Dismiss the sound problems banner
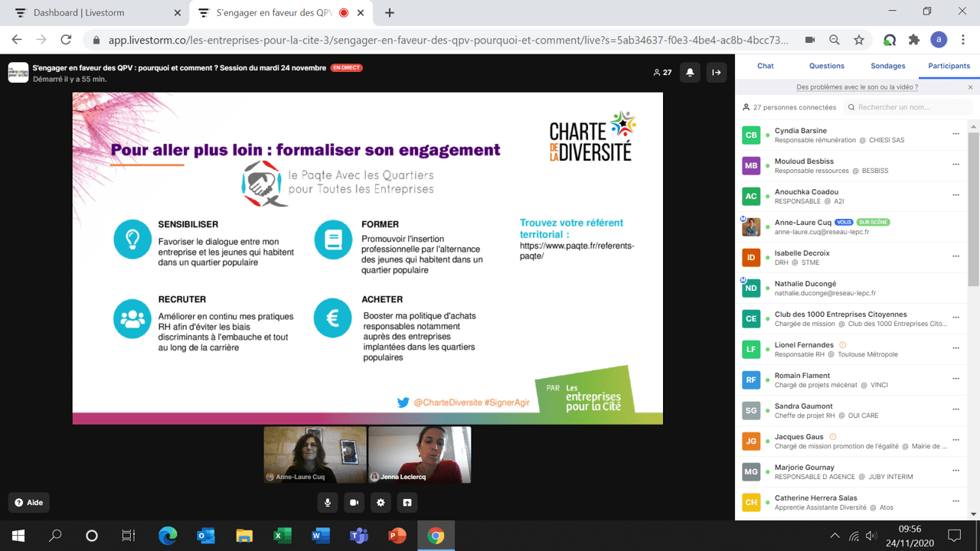Screen dimensions: 980x551 [970, 87]
